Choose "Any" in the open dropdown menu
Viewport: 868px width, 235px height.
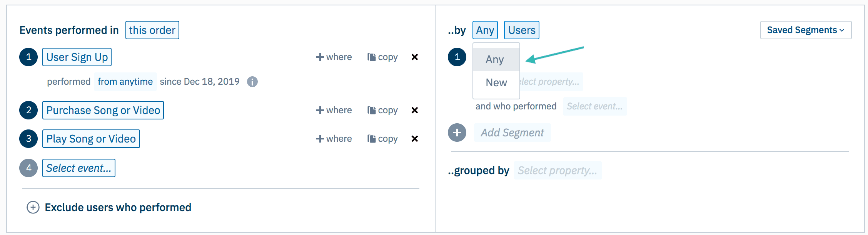(x=496, y=59)
